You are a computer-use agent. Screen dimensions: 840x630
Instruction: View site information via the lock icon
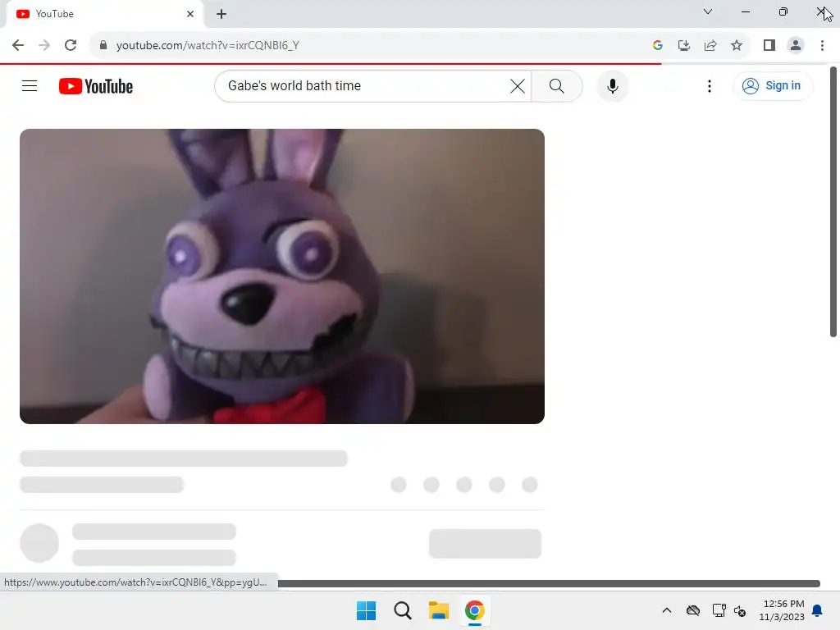103,46
